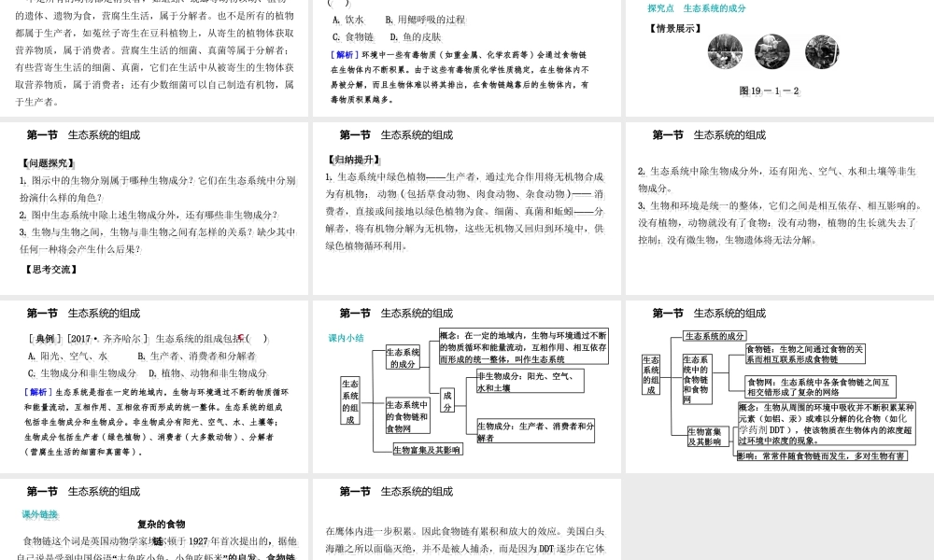Image resolution: width=934 pixels, height=560 pixels.
Task: Click the slide title above the 课外链接 label
Action: pyautogui.click(x=83, y=492)
